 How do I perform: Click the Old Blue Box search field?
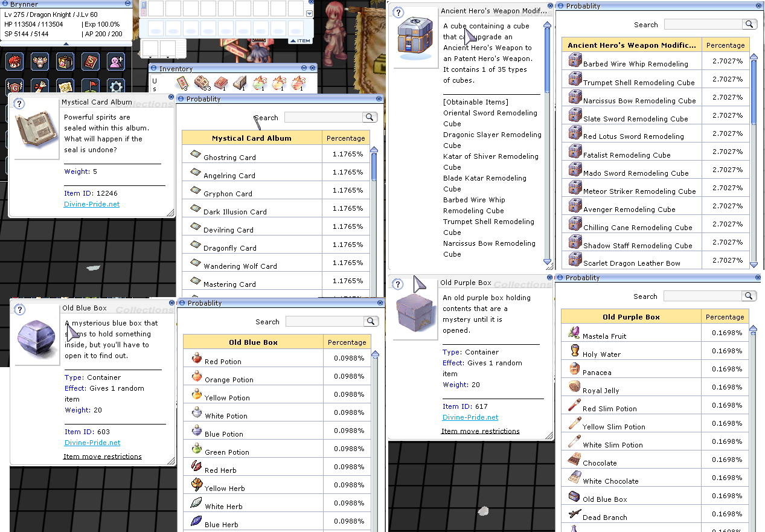(325, 321)
